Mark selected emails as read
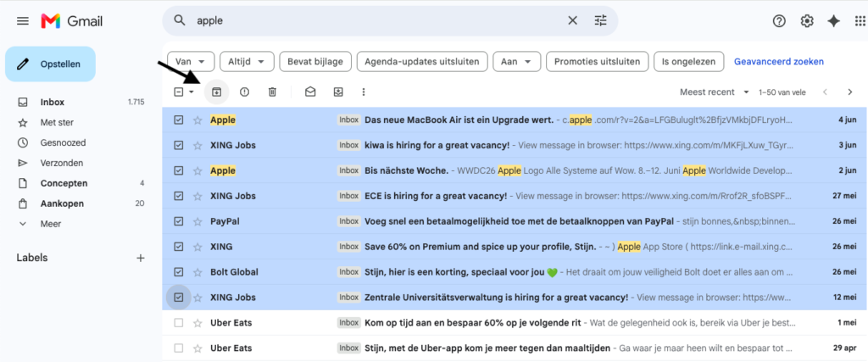 pos(310,92)
